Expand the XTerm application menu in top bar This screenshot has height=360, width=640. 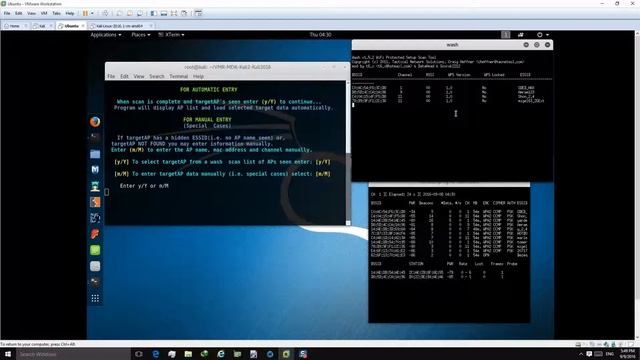tap(171, 35)
